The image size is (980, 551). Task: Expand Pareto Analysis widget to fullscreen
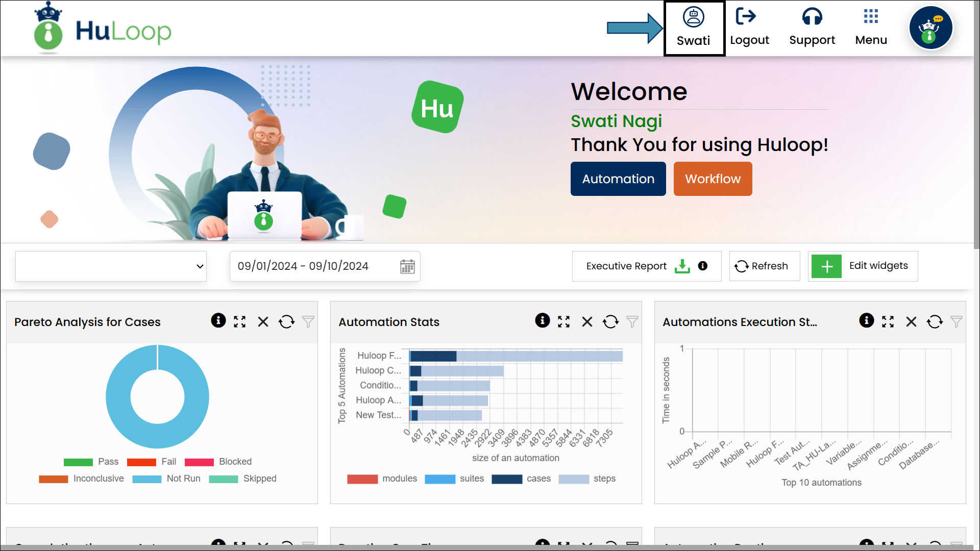click(x=239, y=321)
